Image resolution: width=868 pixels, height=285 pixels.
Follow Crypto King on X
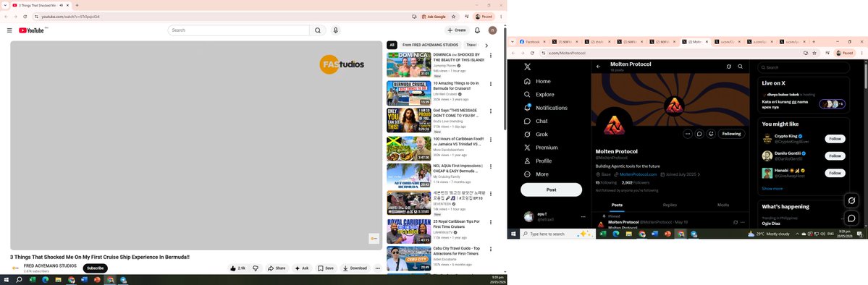(835, 139)
